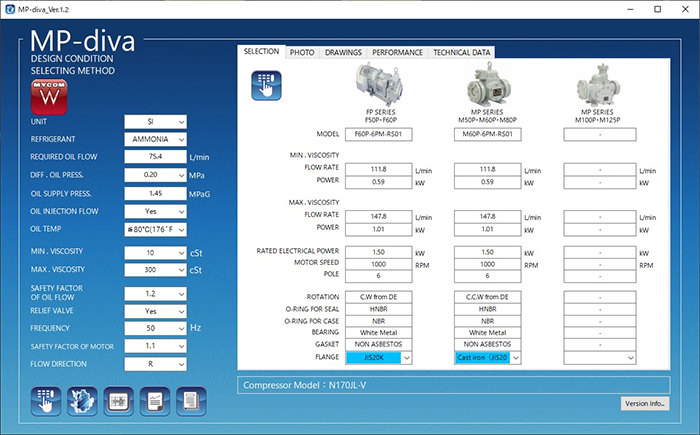Minimize the MP-diva window

(630, 9)
